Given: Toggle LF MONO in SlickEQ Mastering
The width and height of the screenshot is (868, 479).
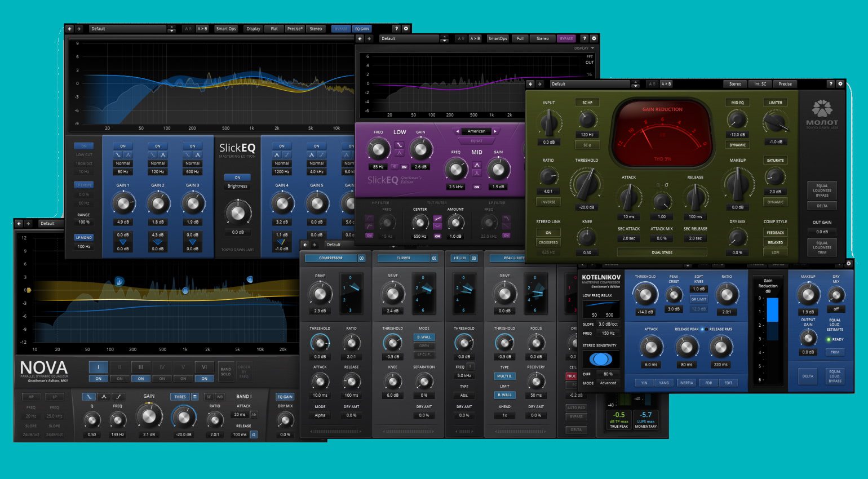Looking at the screenshot, I should tap(84, 237).
